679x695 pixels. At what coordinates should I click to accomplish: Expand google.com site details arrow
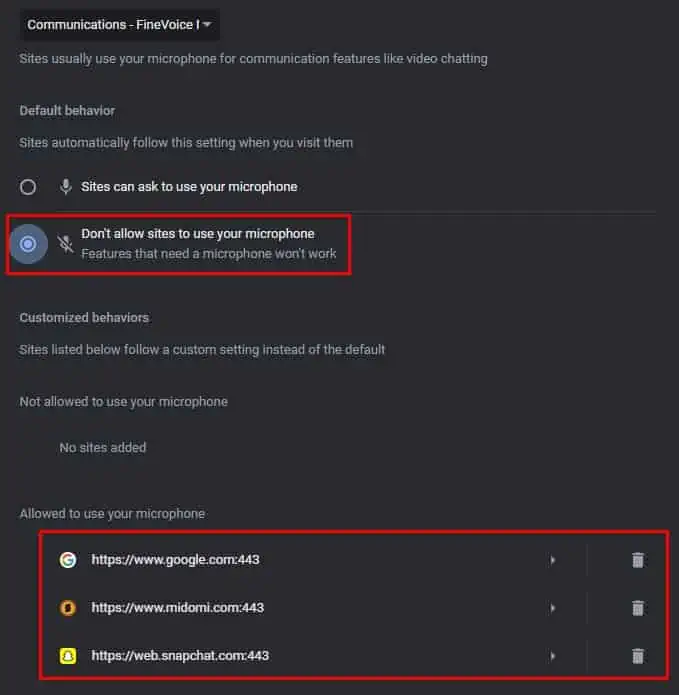pyautogui.click(x=553, y=560)
